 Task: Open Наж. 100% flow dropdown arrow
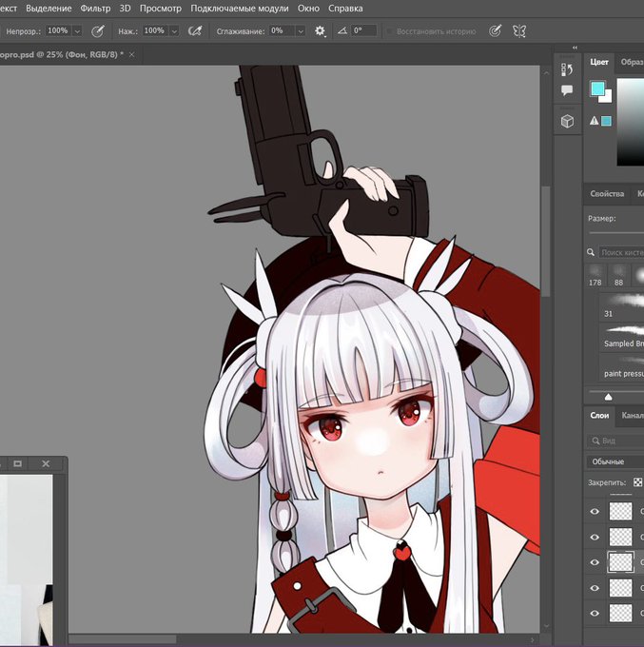tap(174, 31)
